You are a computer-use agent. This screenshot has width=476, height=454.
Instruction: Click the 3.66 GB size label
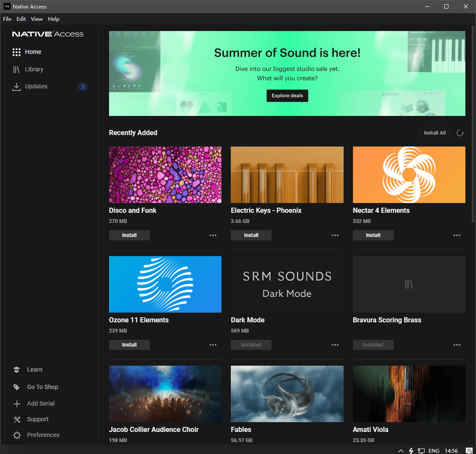pyautogui.click(x=240, y=221)
